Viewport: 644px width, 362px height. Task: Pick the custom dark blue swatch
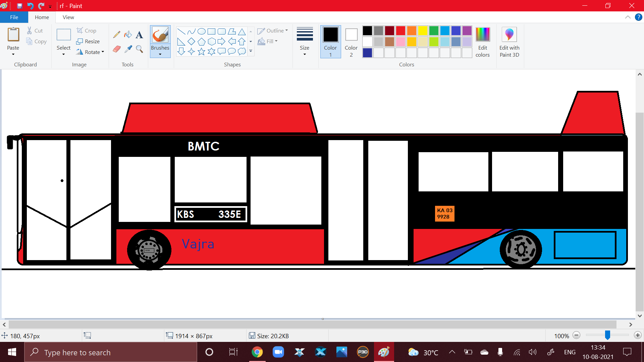coord(367,53)
